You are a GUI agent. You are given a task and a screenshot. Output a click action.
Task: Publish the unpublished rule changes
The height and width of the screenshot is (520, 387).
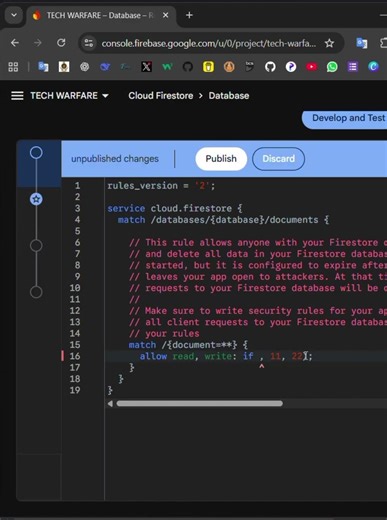click(221, 159)
